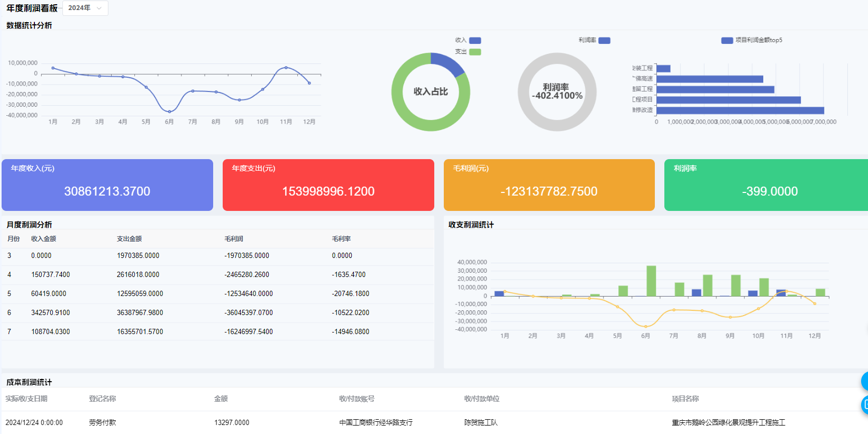Select the red 年度支出(元) summary card
This screenshot has height=434, width=868.
coord(328,185)
